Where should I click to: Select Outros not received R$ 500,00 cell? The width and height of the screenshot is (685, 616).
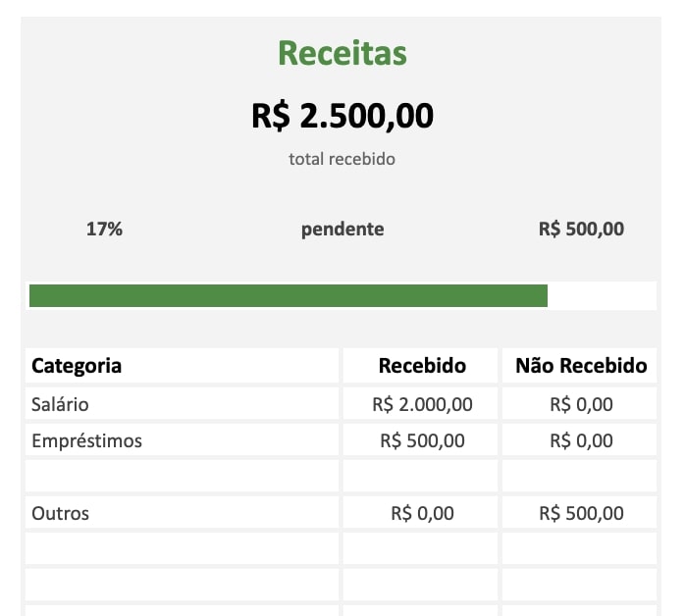tap(579, 513)
